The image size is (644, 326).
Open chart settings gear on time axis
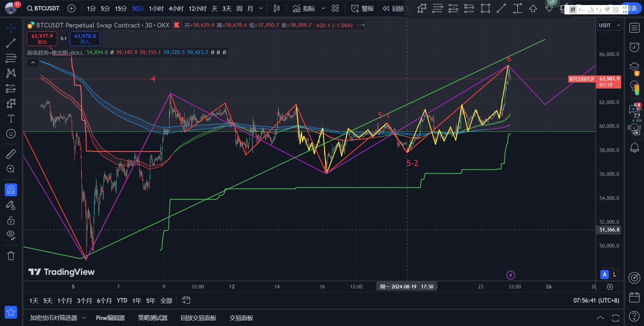point(610,287)
